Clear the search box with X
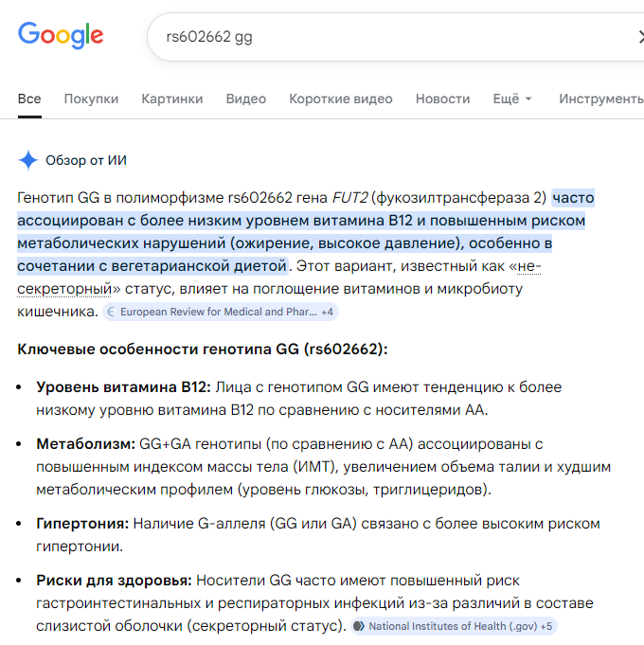The image size is (644, 645). tap(640, 37)
